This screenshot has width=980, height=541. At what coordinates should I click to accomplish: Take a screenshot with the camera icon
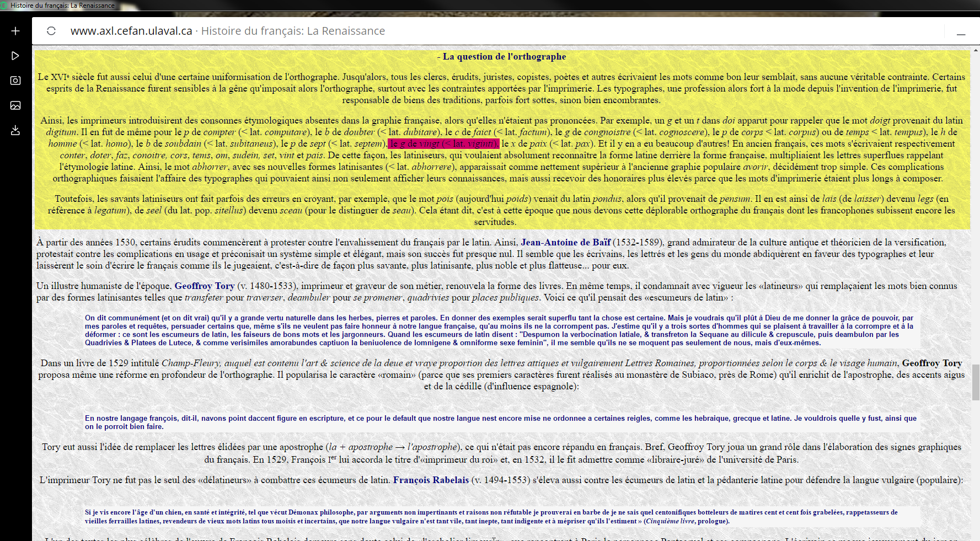(15, 81)
